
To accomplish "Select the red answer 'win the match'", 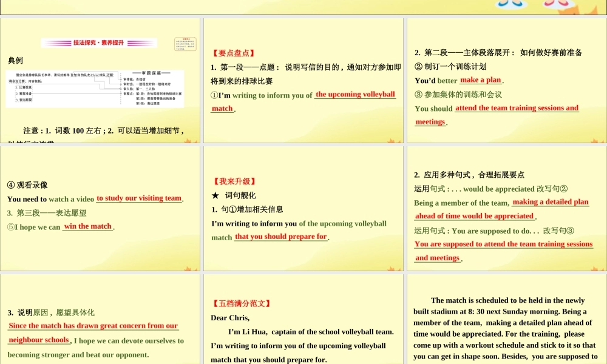I will (87, 226).
